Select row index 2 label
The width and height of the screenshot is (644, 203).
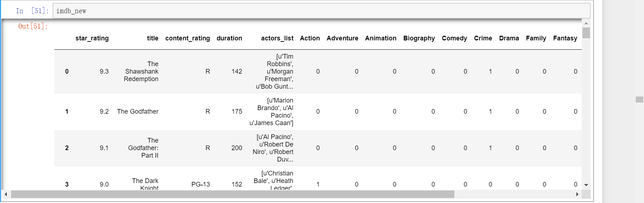point(67,148)
